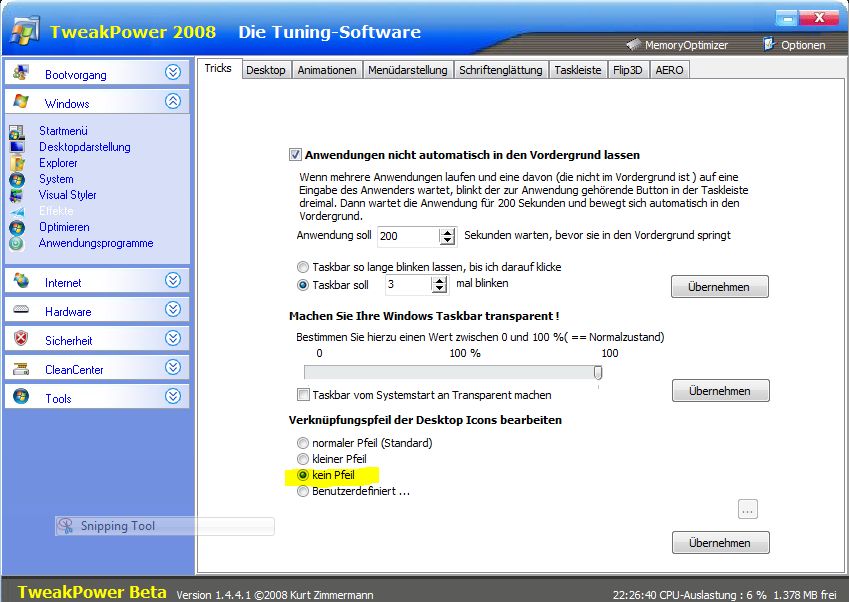
Task: Click Übernehmen for shortcut arrow settings
Action: point(720,543)
